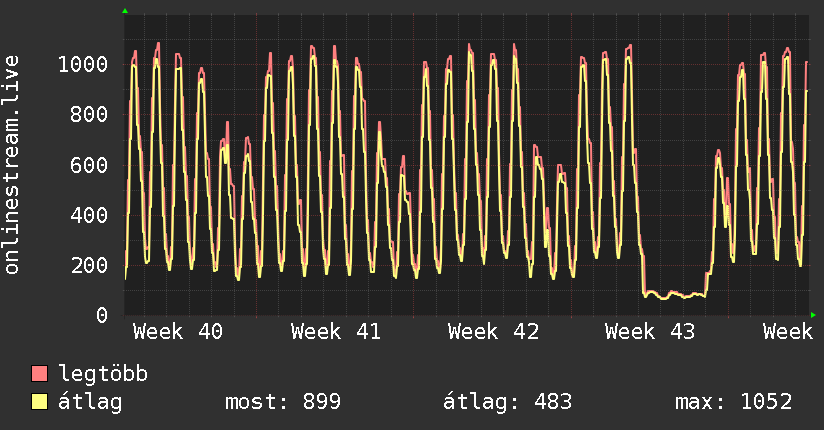Click the 'most: 899' current value
The width and height of the screenshot is (824, 430).
pos(283,402)
